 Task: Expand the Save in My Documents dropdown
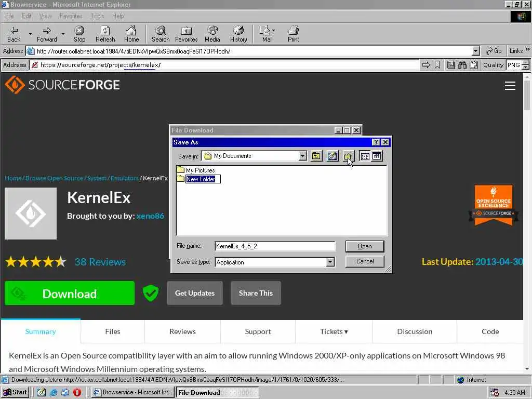302,156
